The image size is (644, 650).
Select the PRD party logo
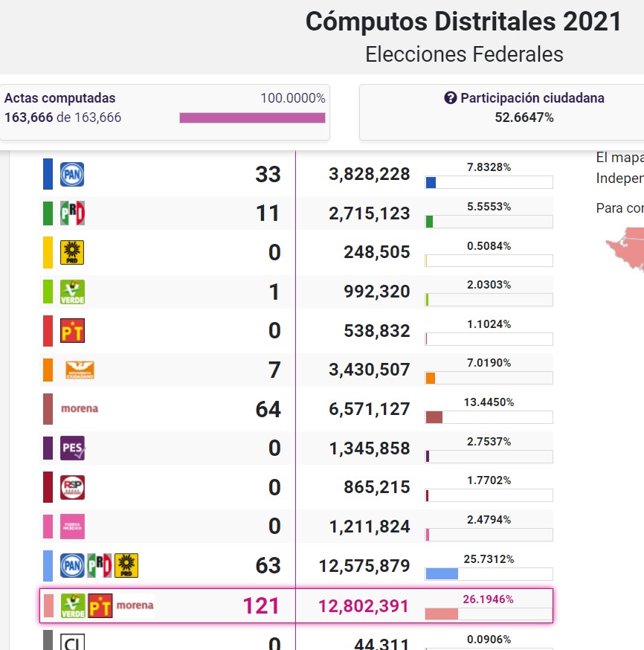point(72,253)
